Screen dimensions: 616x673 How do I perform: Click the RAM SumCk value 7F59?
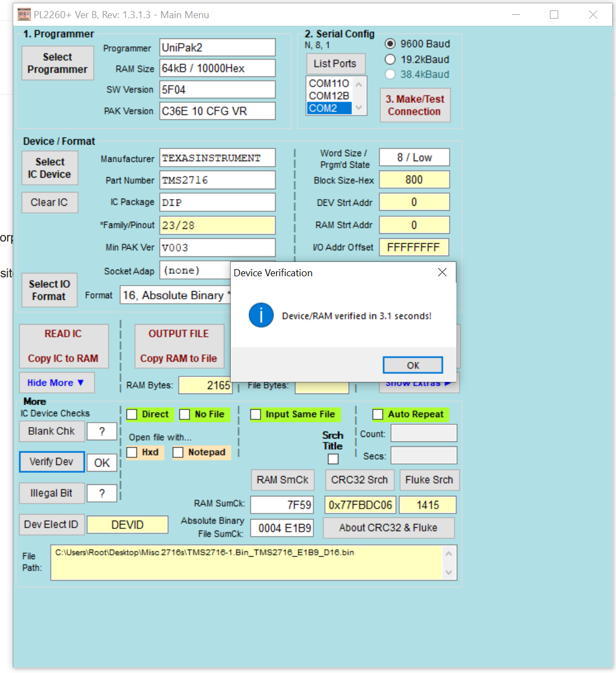[x=282, y=505]
